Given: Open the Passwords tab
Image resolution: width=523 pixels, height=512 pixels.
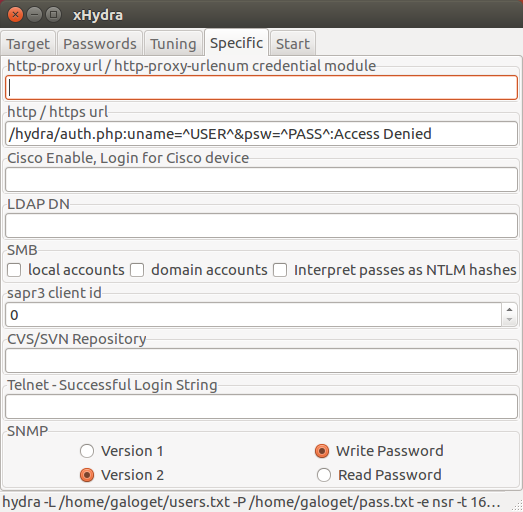Looking at the screenshot, I should click(100, 43).
